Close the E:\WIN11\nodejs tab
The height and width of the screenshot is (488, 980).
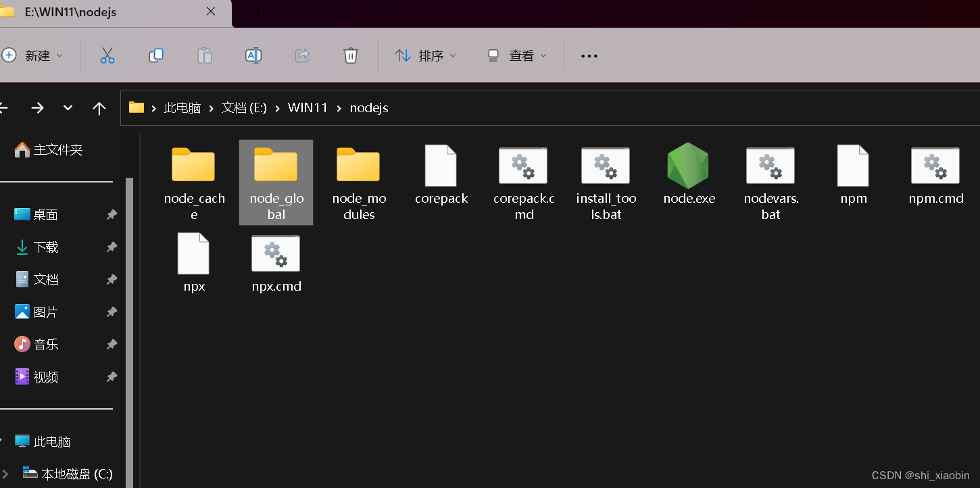211,12
